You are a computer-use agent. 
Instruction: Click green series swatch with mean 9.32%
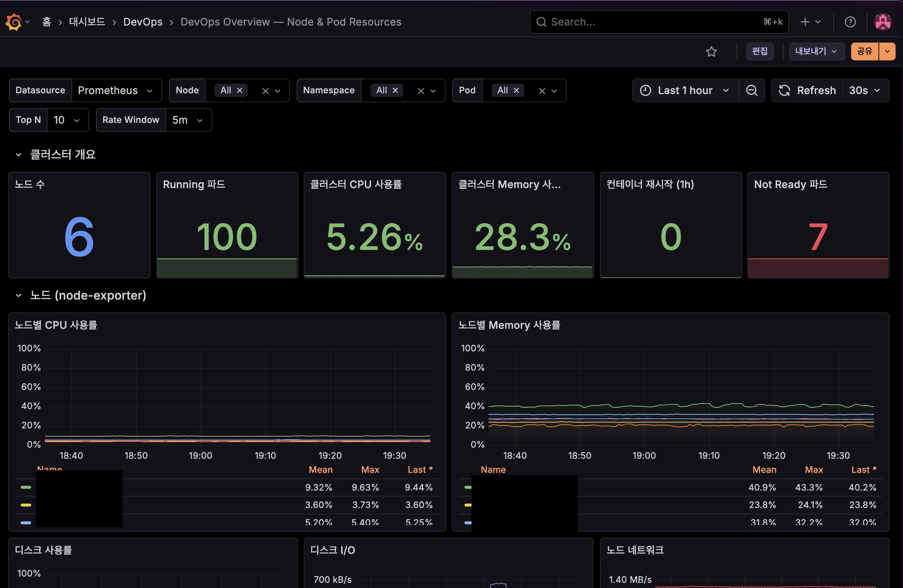click(x=26, y=487)
